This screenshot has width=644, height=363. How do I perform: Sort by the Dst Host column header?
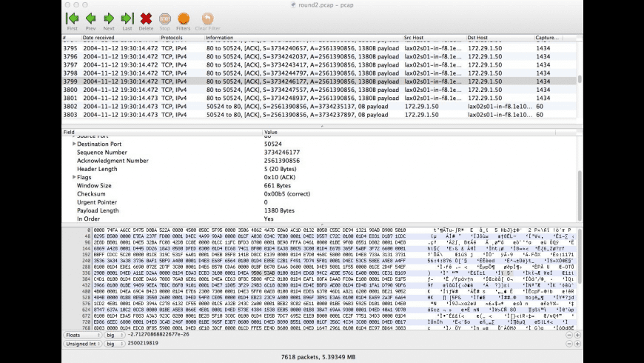pos(500,37)
